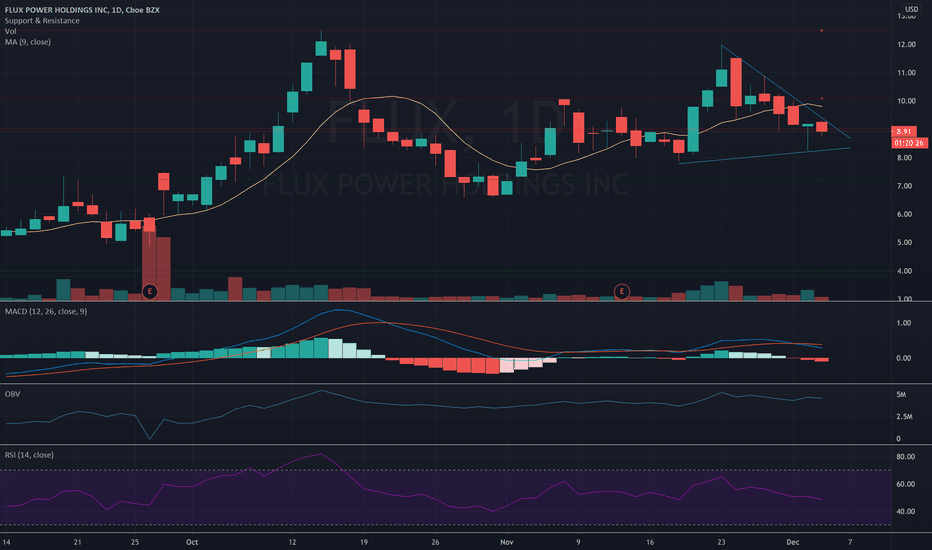
Task: Click the 21 date axis label
Action: tap(77, 542)
